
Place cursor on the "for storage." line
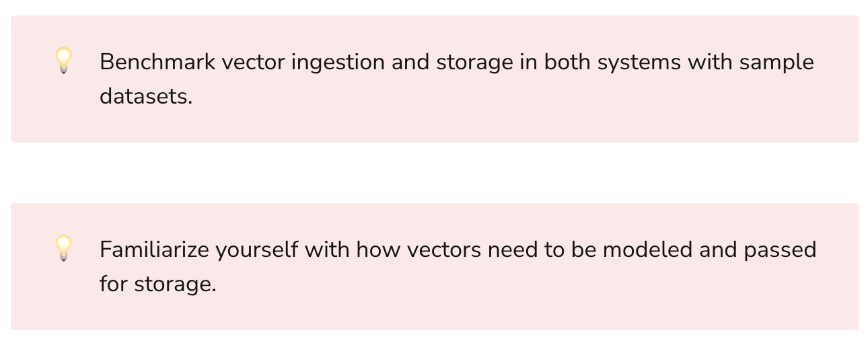tap(158, 284)
